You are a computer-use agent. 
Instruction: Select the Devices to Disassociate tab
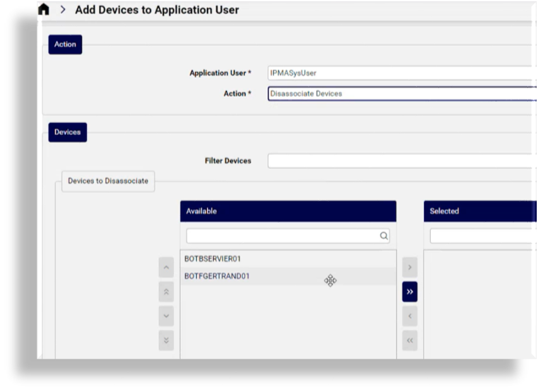coord(107,181)
